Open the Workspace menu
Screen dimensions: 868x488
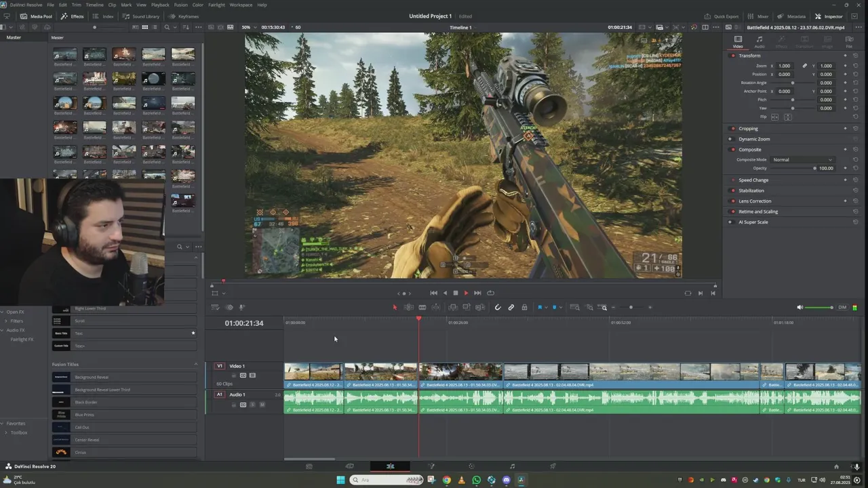tap(241, 5)
